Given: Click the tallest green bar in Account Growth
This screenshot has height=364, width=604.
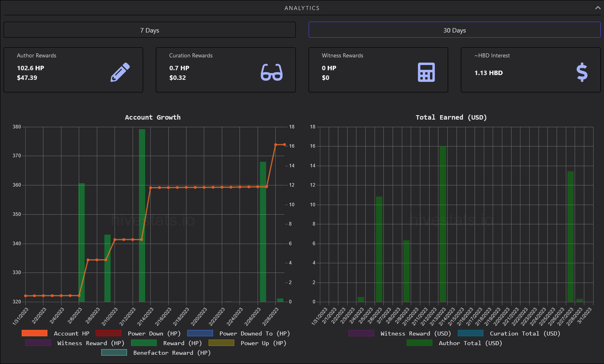Looking at the screenshot, I should 142,215.
